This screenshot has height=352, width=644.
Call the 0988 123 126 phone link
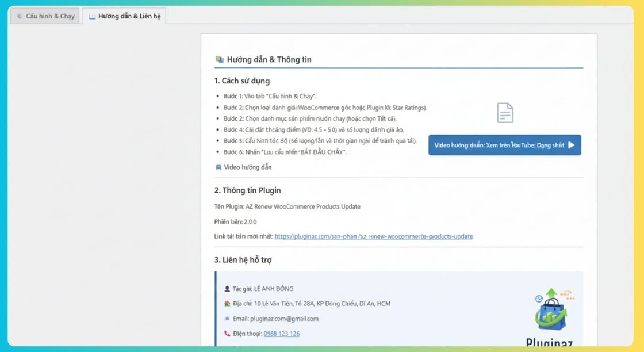coord(281,333)
